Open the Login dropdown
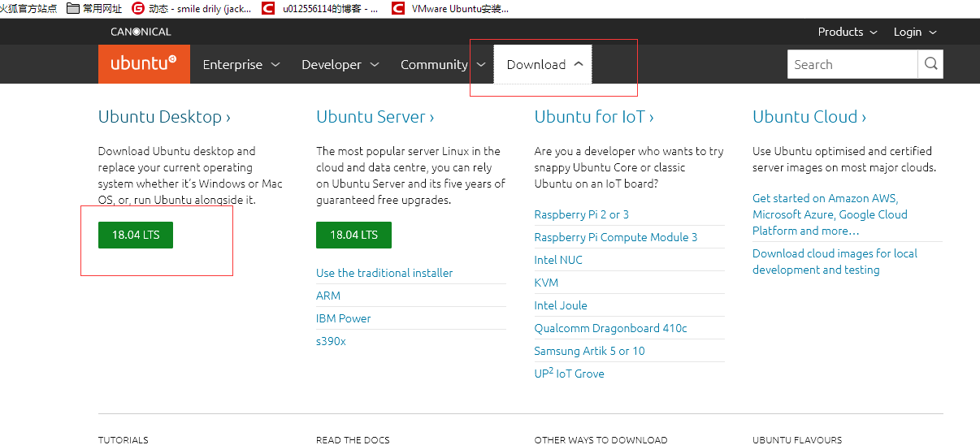The height and width of the screenshot is (445, 980). pyautogui.click(x=915, y=32)
